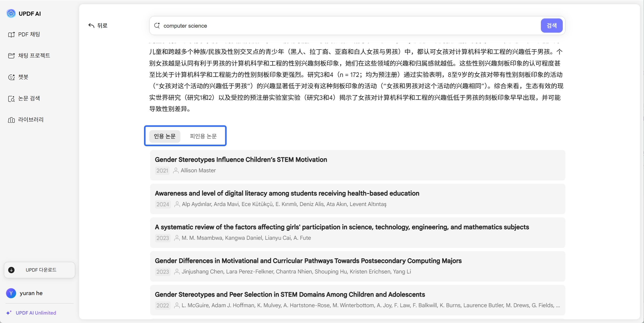Click the UPDF AI logo icon

pos(11,13)
